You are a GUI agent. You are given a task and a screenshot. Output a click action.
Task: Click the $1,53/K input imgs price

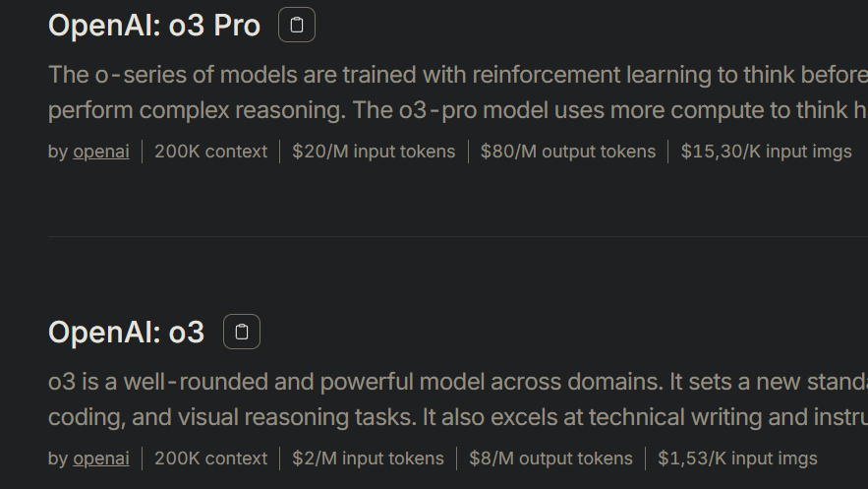737,458
